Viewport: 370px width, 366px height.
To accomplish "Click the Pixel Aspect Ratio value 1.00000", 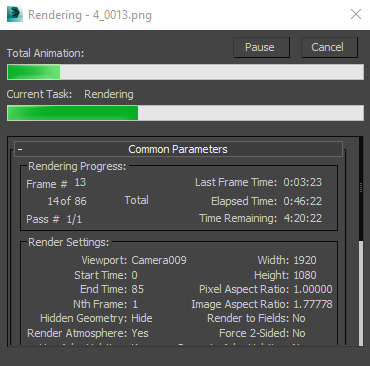I will click(x=313, y=289).
